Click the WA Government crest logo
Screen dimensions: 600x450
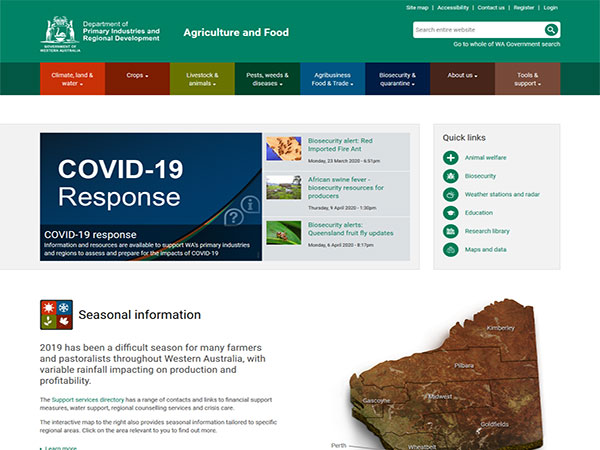click(x=60, y=34)
